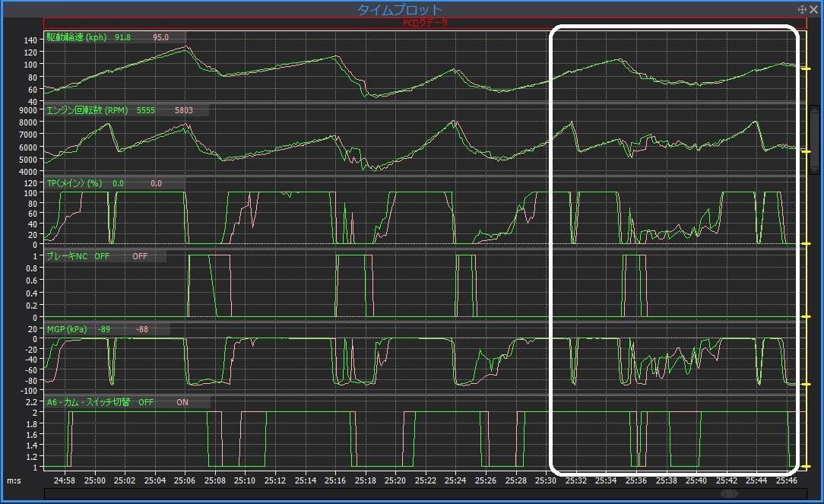Click the タイムプロット title text

399,9
